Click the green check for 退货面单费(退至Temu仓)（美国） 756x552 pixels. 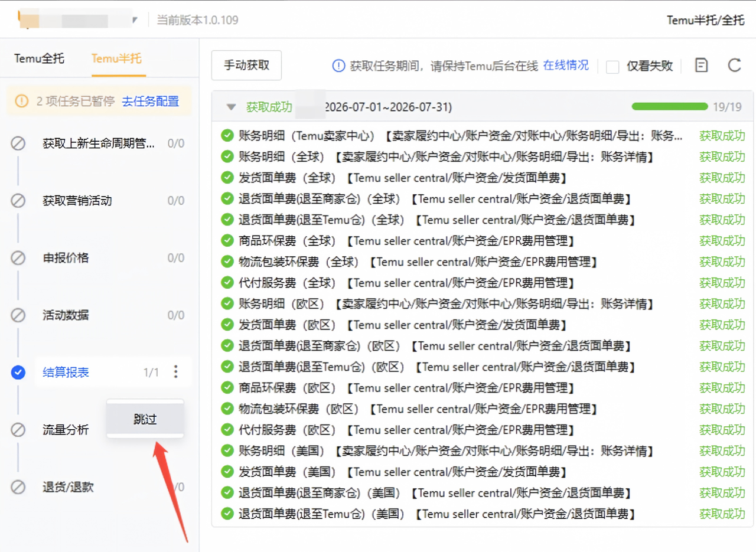[x=227, y=514]
